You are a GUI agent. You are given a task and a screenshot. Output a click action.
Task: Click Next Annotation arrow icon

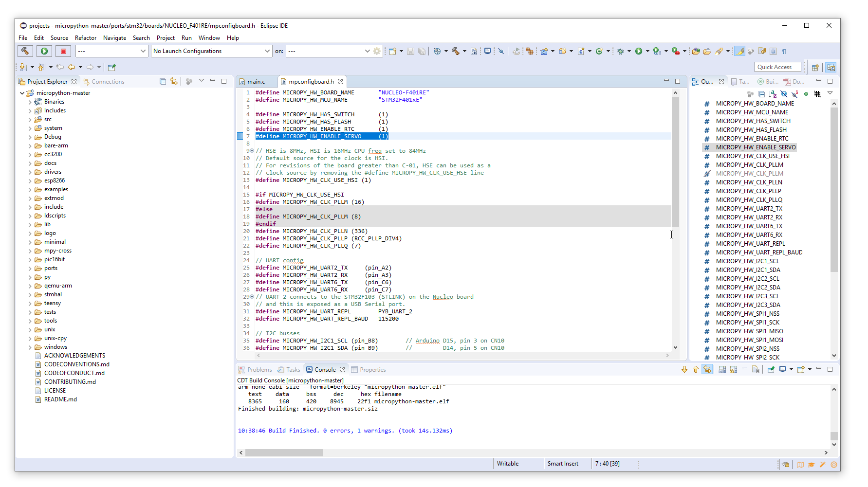pos(22,67)
